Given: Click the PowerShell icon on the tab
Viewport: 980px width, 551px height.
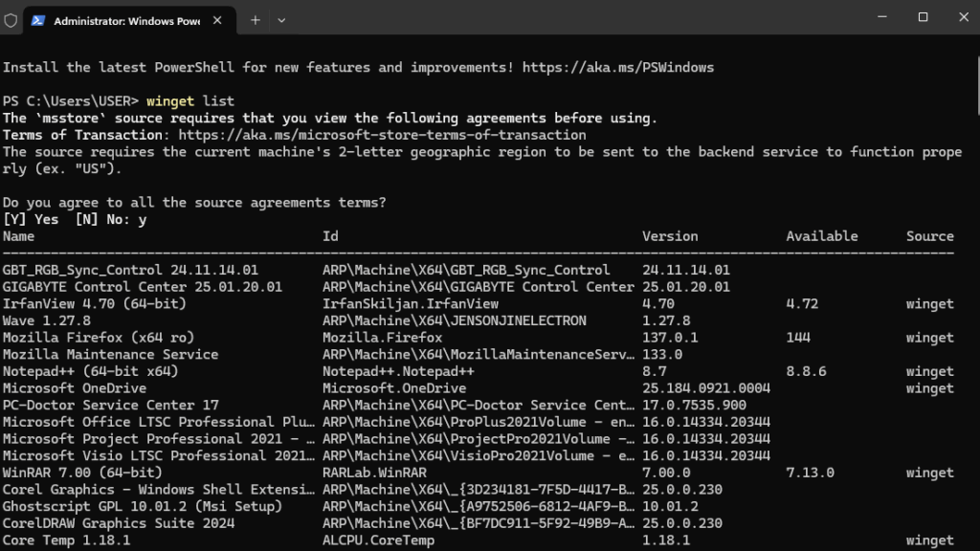Looking at the screenshot, I should pyautogui.click(x=38, y=20).
